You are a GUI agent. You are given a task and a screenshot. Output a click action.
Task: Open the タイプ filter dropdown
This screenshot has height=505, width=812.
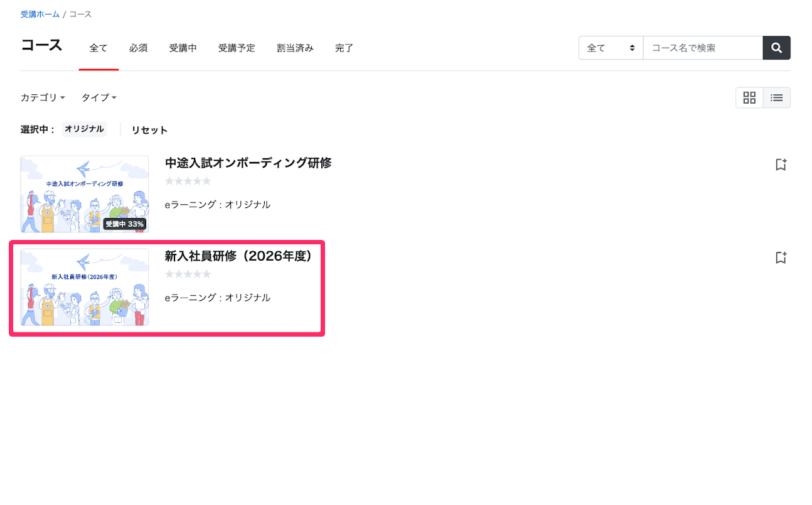(x=99, y=97)
